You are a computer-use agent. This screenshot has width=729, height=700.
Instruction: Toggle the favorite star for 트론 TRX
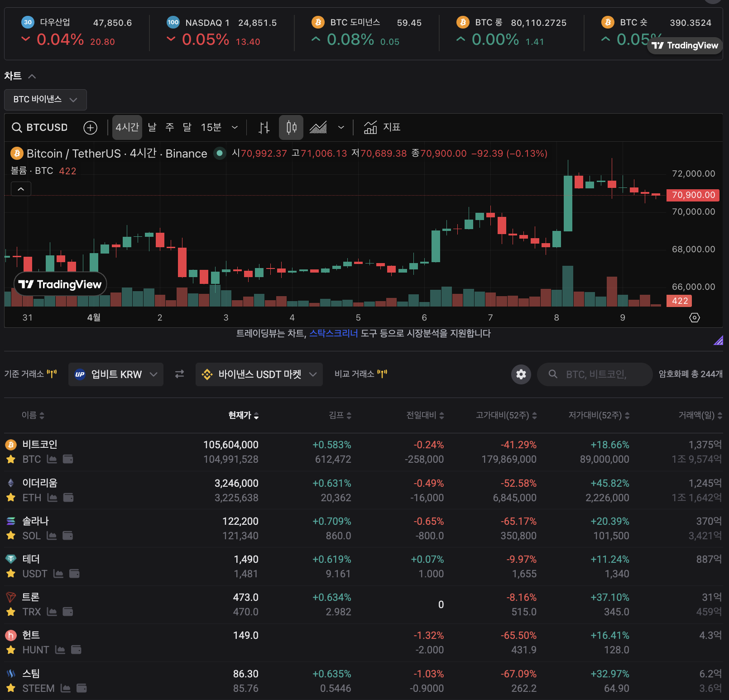[11, 612]
